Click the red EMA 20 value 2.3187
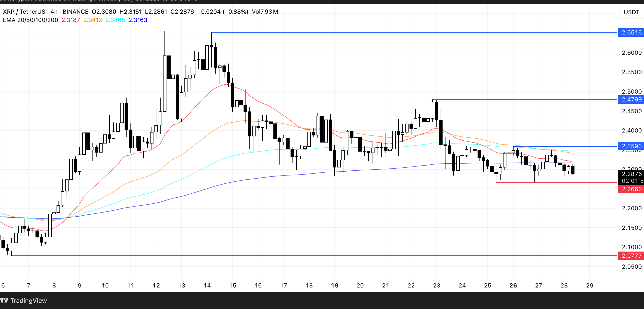Viewport: 644px width, 309px height. (71, 20)
